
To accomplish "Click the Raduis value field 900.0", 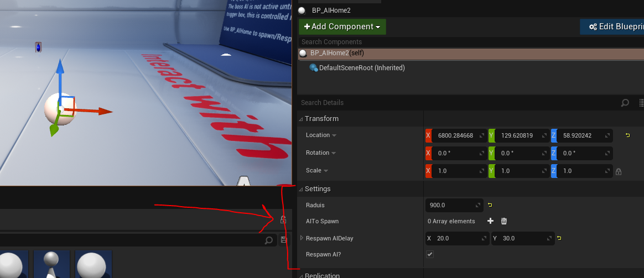I will click(455, 205).
